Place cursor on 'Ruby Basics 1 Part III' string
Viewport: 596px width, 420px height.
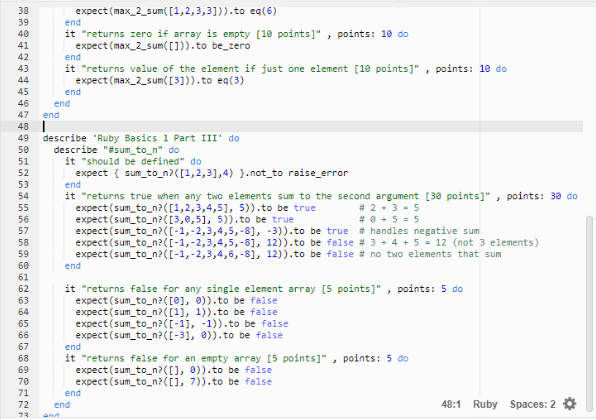tap(157, 138)
